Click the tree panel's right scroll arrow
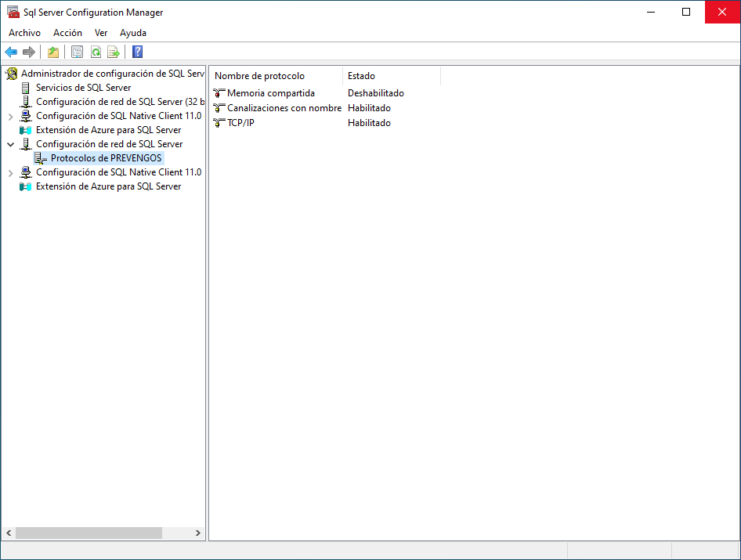The width and height of the screenshot is (741, 560). (198, 533)
